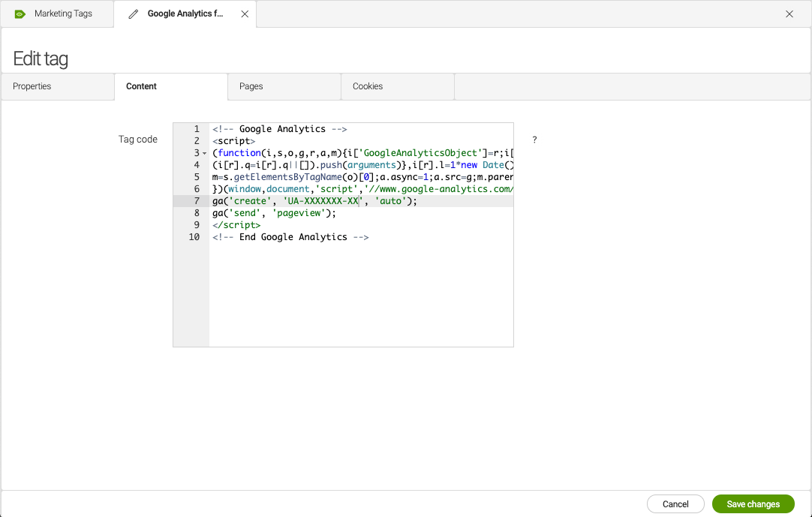Switch to the Properties tab
This screenshot has height=517, width=812.
32,86
